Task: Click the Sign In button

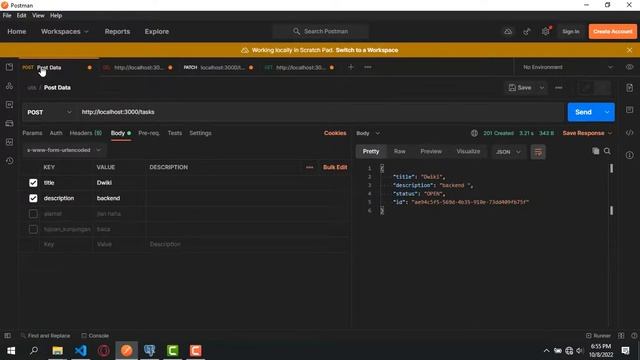Action: point(571,31)
